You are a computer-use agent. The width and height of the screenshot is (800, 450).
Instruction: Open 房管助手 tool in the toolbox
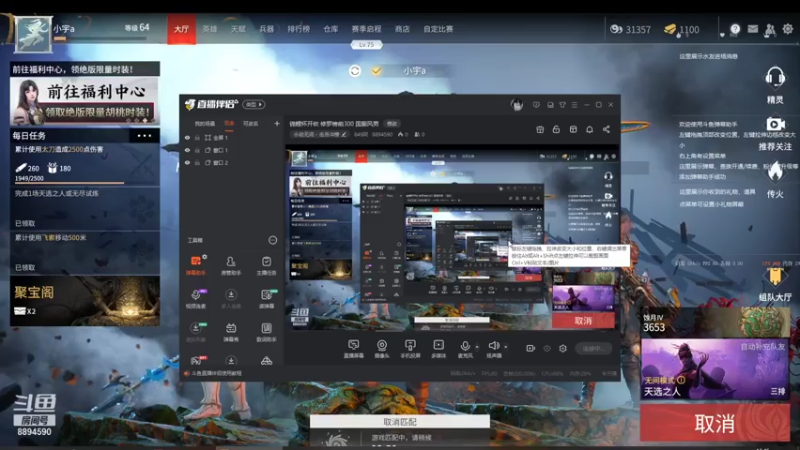[231, 265]
